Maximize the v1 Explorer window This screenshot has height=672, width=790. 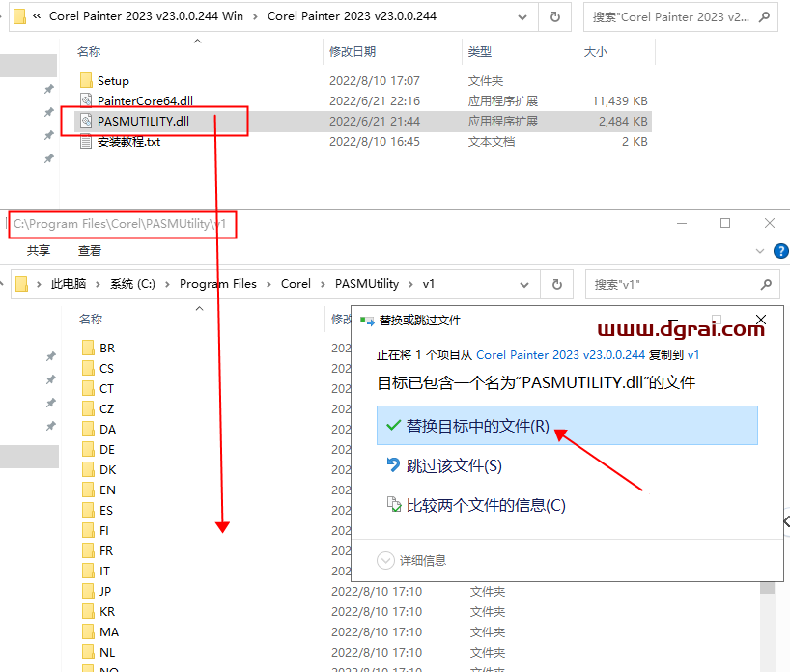click(725, 223)
